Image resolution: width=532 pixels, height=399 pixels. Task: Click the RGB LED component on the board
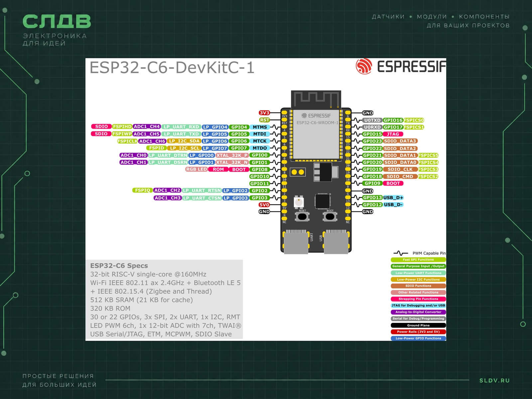299,202
